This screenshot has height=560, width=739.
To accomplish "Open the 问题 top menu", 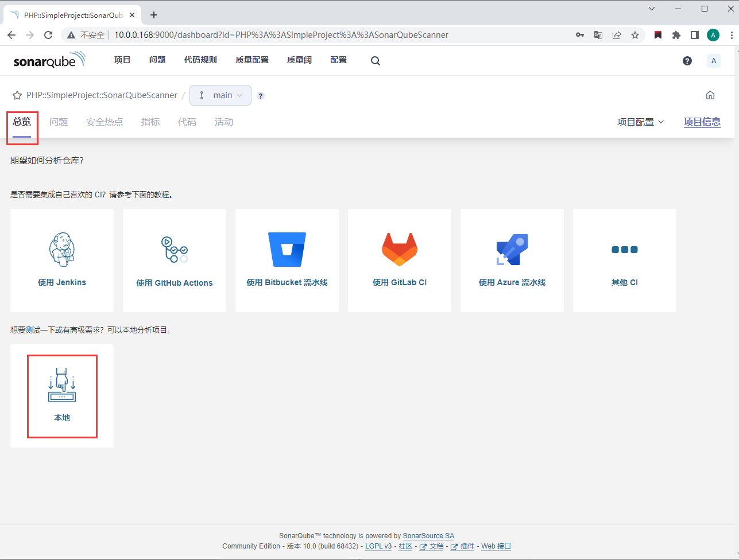I will 157,60.
